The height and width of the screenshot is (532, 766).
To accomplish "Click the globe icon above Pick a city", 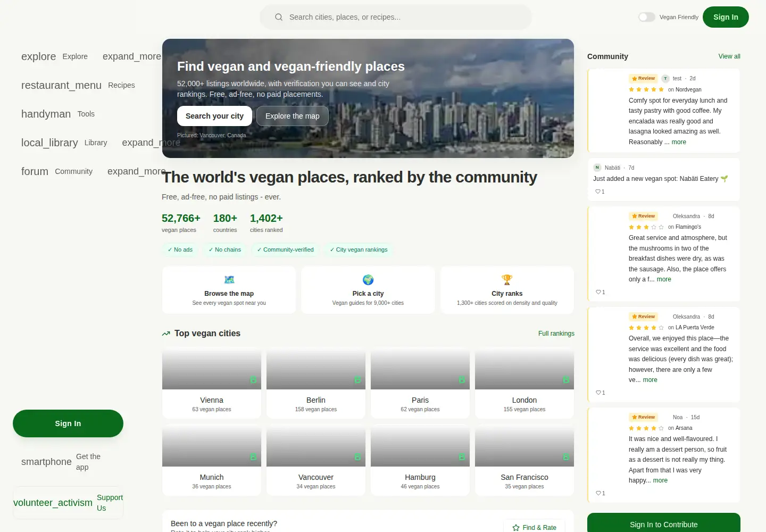I will tap(368, 280).
